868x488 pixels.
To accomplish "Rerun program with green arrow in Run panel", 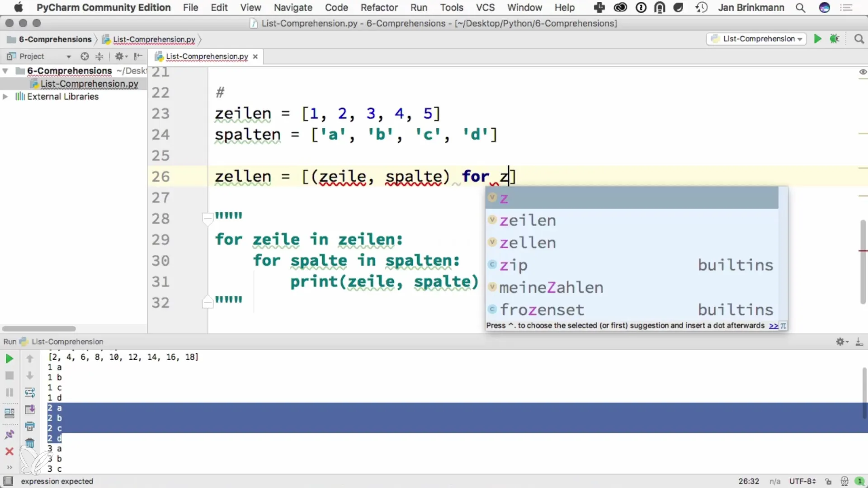I will [x=9, y=359].
